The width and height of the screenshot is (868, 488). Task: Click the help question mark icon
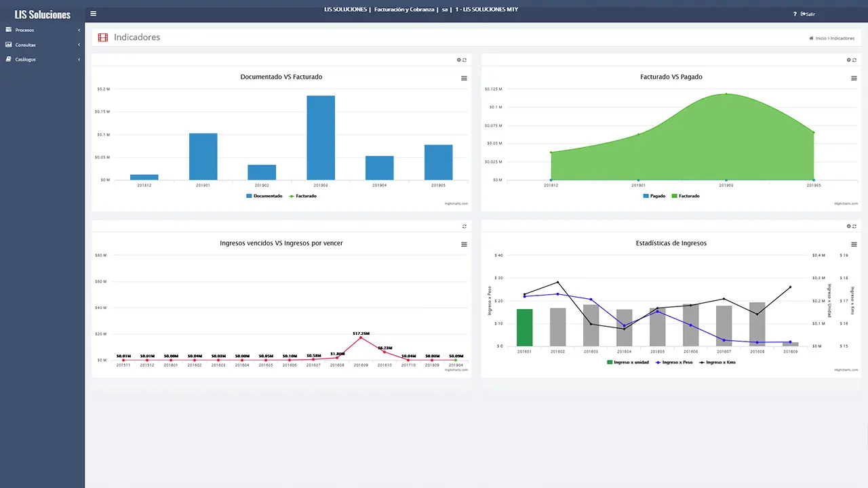[795, 14]
